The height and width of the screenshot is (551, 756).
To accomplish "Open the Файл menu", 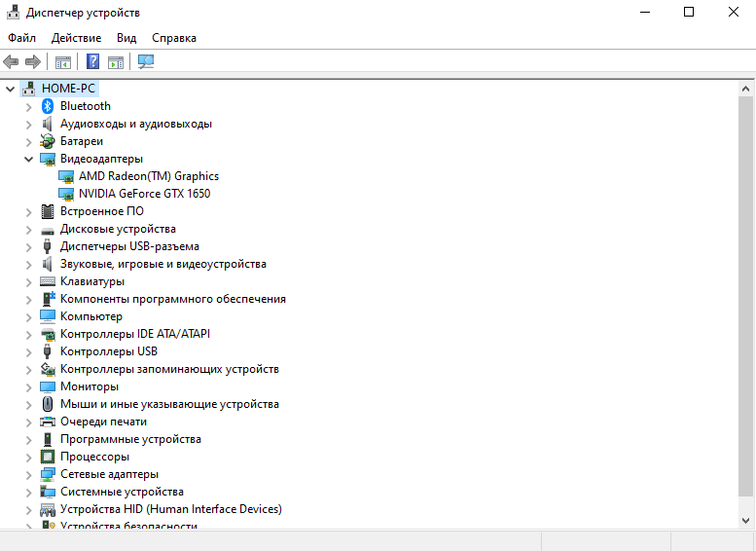I will pos(21,38).
